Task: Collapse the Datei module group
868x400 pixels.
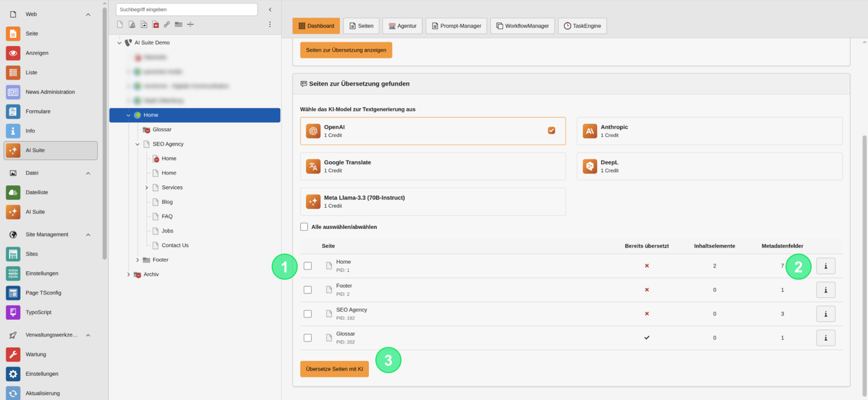Action: click(x=88, y=173)
